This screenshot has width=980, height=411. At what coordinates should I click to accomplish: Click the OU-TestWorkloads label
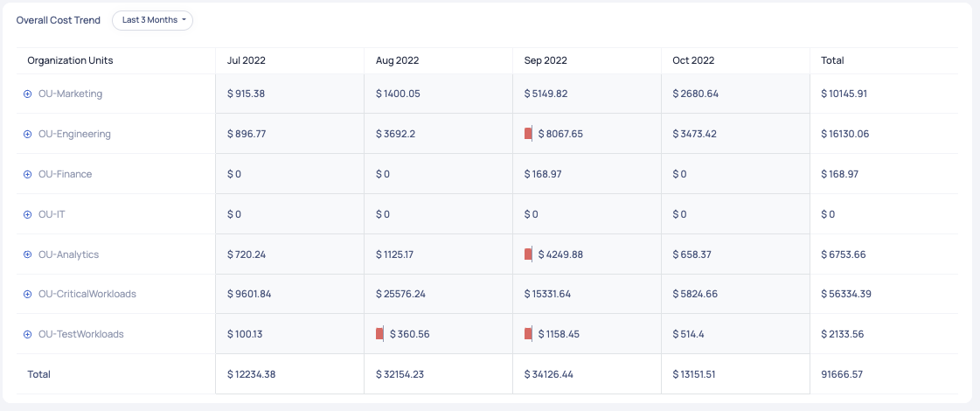tap(80, 335)
